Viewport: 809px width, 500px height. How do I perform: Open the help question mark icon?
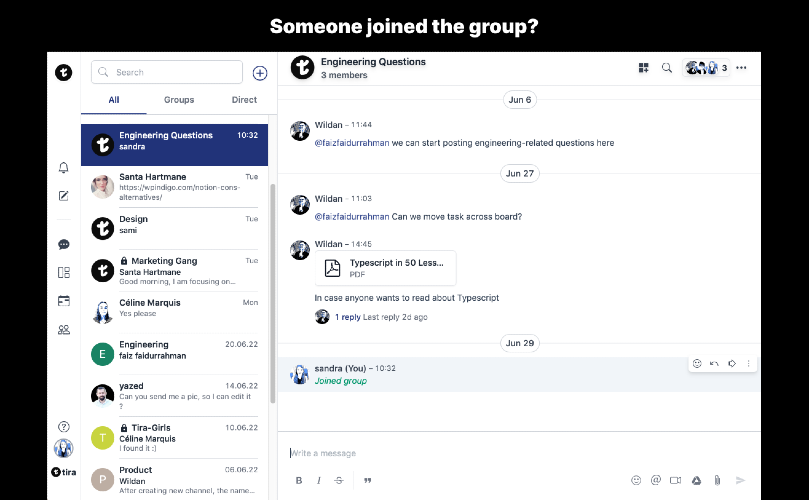click(x=64, y=427)
